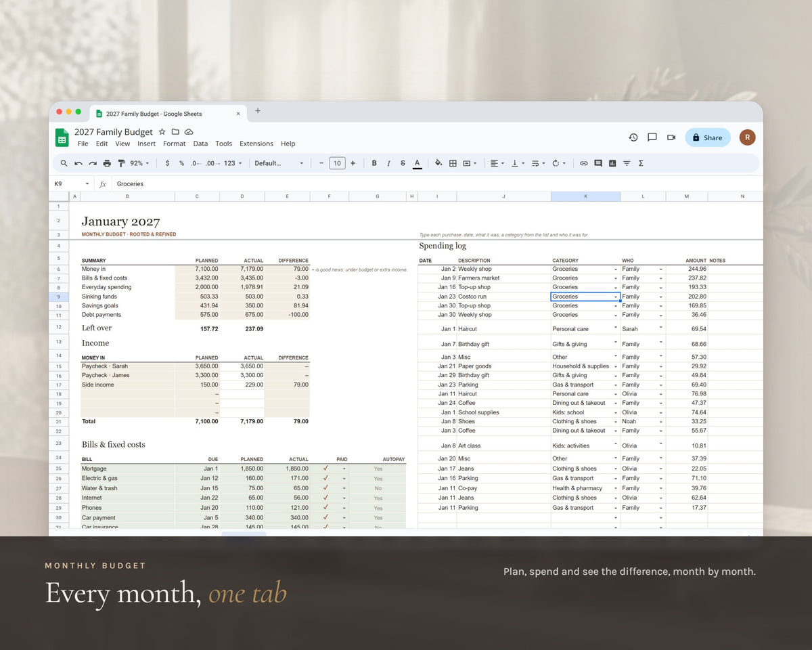
Task: Open the functions sigma menu
Action: coord(641,163)
